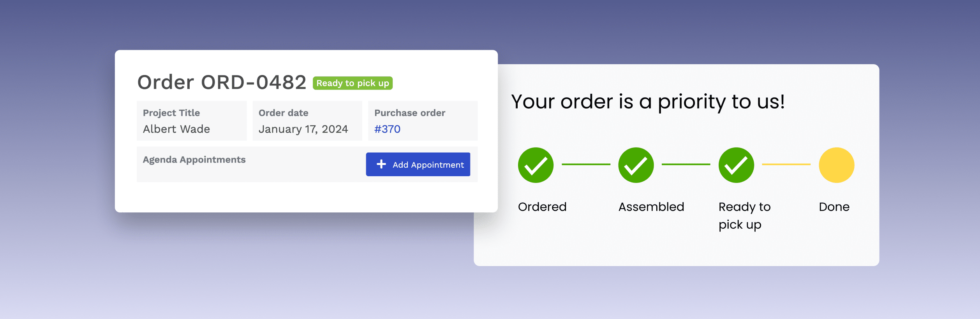980x319 pixels.
Task: Click the Ready to pick up checkmark circle
Action: 736,165
